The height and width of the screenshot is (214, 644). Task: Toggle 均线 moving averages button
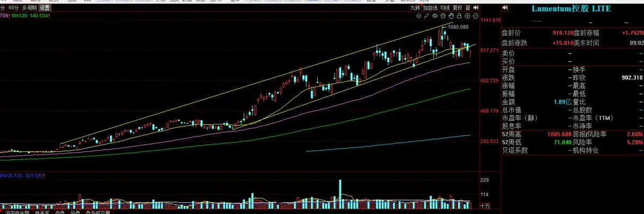tap(445, 8)
